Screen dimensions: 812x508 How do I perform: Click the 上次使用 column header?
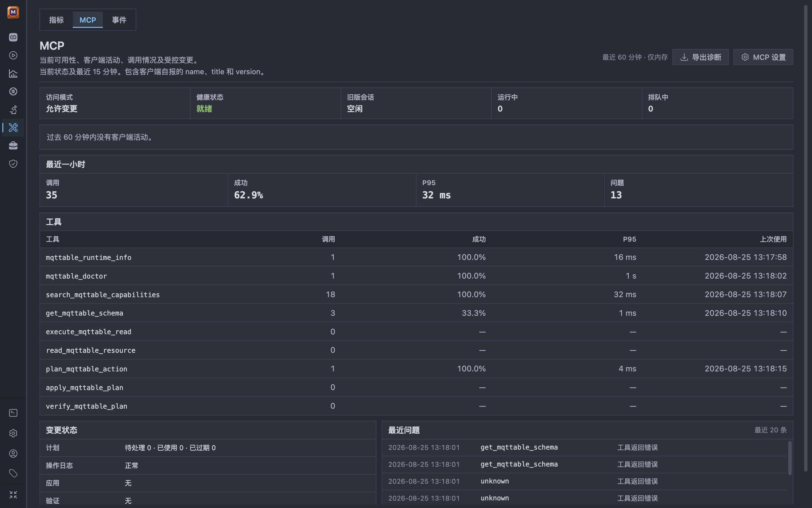coord(773,239)
